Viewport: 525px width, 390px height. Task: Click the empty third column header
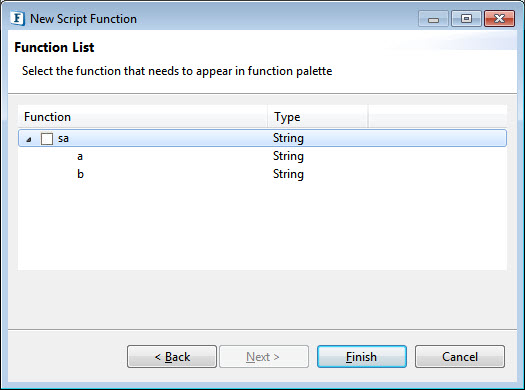[438, 117]
